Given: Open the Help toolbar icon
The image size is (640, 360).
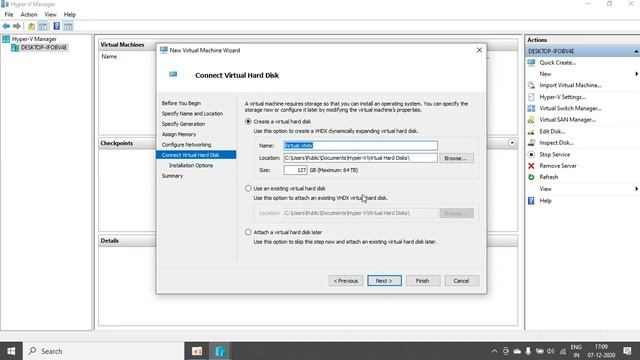Looking at the screenshot, I should pos(56,27).
